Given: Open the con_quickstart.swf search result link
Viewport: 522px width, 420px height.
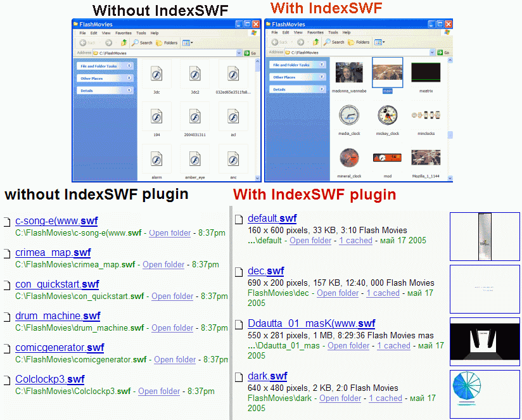Looking at the screenshot, I should pyautogui.click(x=57, y=284).
